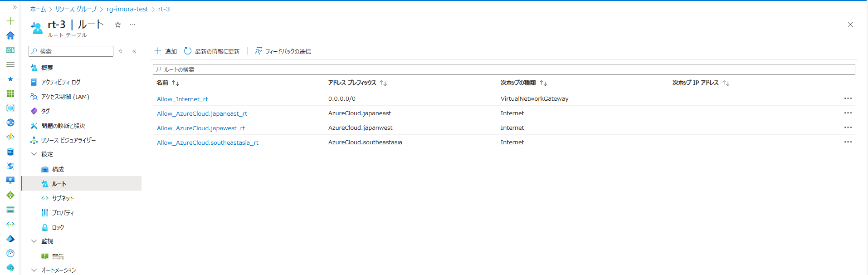Open the more options ellipsis beside the rt-3 title
The width and height of the screenshot is (868, 275).
(132, 25)
